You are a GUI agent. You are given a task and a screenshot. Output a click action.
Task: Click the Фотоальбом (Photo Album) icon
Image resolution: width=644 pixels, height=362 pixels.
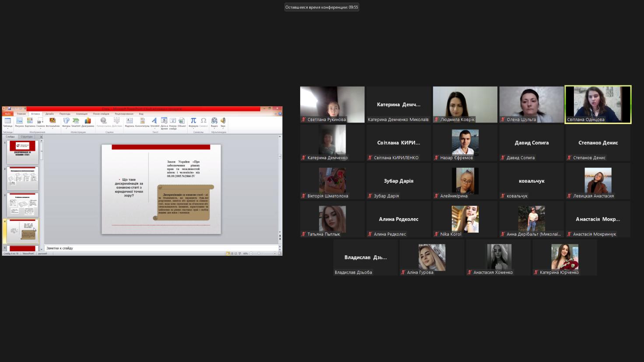(52, 121)
